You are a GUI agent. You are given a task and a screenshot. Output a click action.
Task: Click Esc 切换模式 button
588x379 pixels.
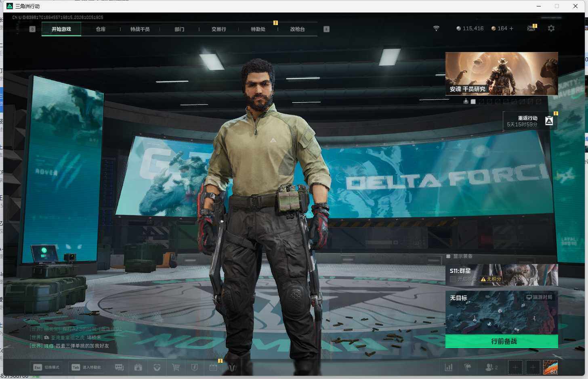tap(46, 367)
